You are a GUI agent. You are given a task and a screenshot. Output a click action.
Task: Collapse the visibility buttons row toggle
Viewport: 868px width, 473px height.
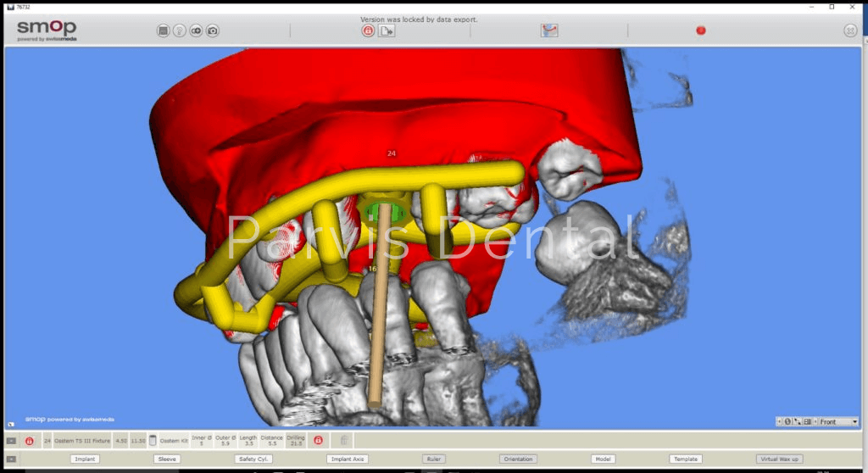click(11, 459)
